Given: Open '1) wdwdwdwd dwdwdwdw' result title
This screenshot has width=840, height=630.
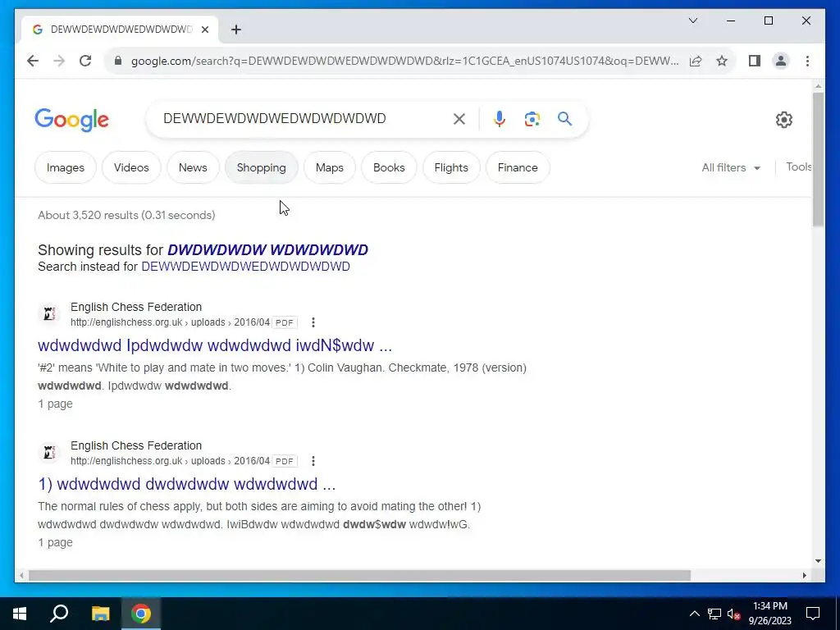Looking at the screenshot, I should tap(187, 484).
